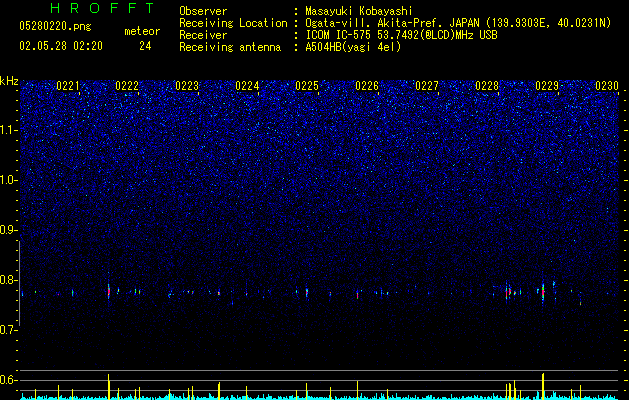Screen dimensions: 629x400
Task: Click the date stamp 02.05.28 02:20
Action: pyautogui.click(x=61, y=46)
